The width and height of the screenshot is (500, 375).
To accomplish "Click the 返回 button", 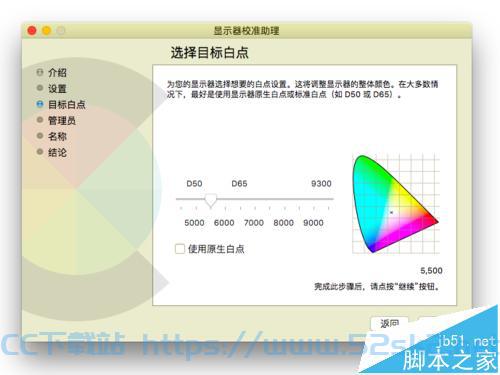I will click(389, 323).
